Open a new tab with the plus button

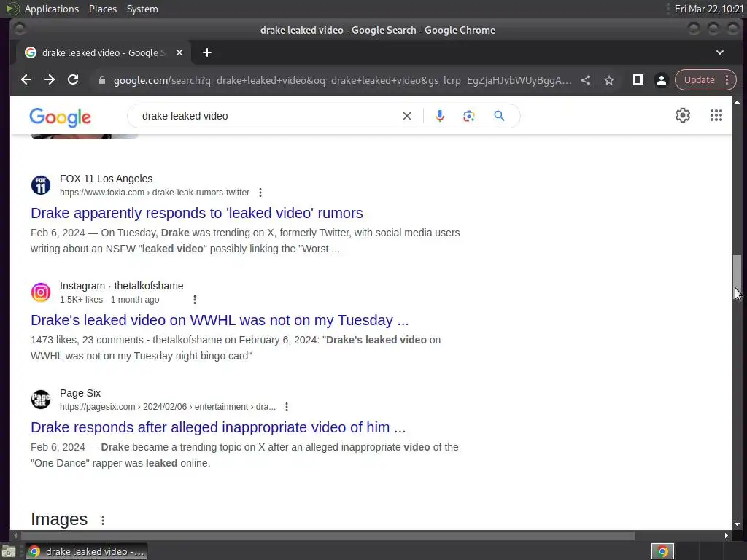(206, 52)
